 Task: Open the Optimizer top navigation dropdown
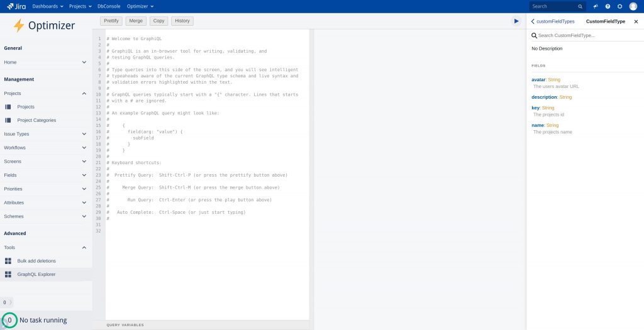point(140,6)
